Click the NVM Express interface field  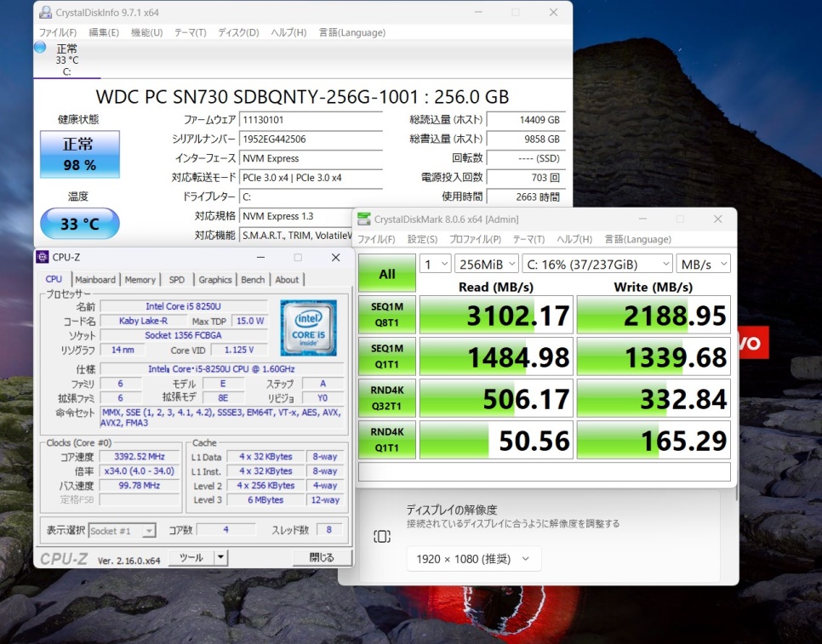pos(311,158)
